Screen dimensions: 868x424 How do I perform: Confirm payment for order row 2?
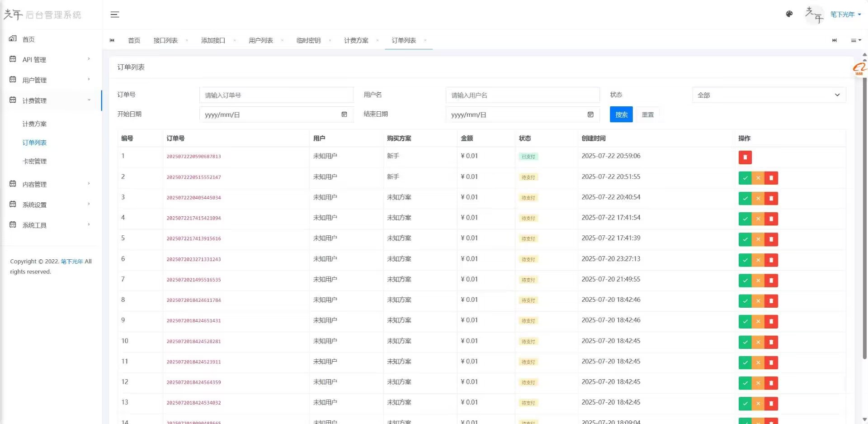pos(745,178)
